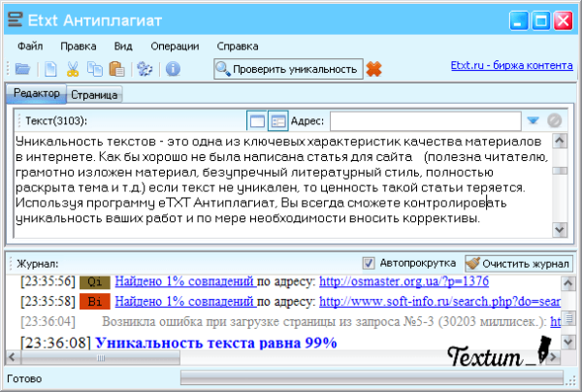The width and height of the screenshot is (582, 392).
Task: Switch to split text view icon
Action: click(x=278, y=120)
